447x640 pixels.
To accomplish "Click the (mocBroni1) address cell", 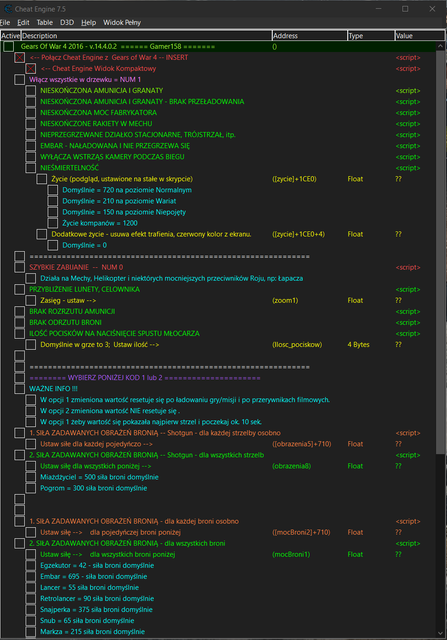I will point(291,554).
